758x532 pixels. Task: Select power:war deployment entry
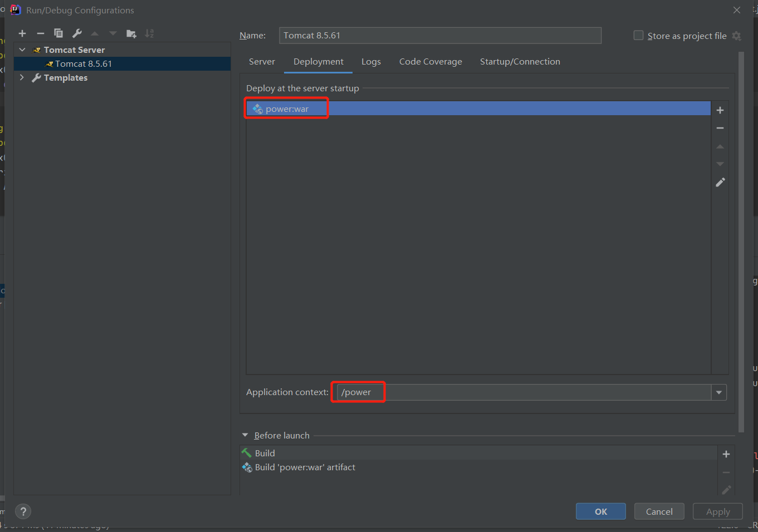point(478,109)
